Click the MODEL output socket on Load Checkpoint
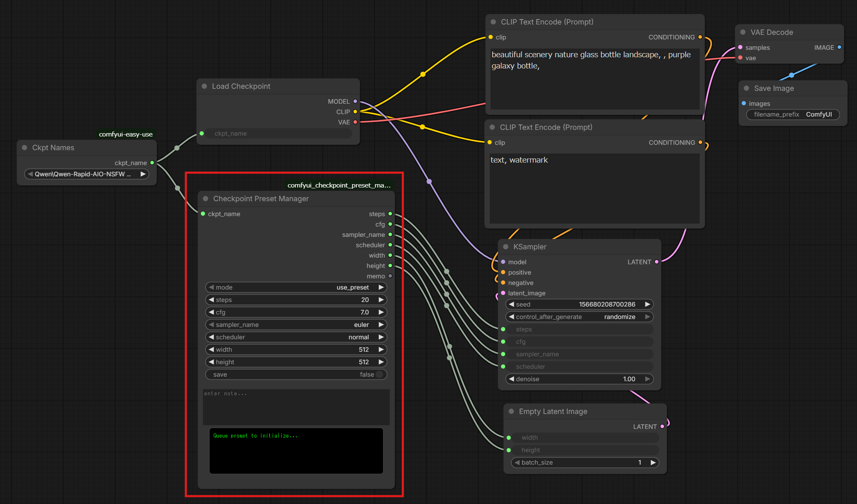Viewport: 857px width, 504px height. click(x=355, y=101)
